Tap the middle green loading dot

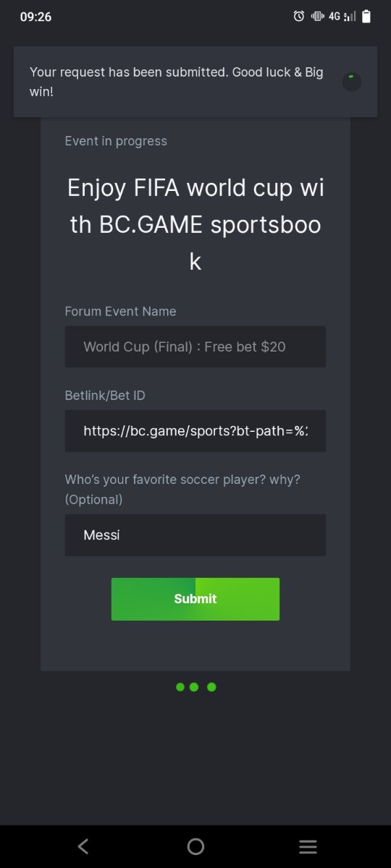194,687
